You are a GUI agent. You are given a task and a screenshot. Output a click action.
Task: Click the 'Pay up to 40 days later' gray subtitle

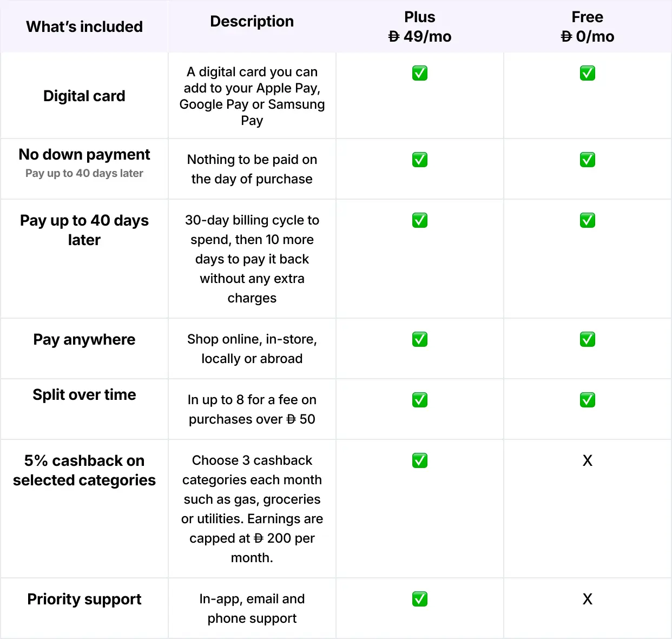click(84, 173)
